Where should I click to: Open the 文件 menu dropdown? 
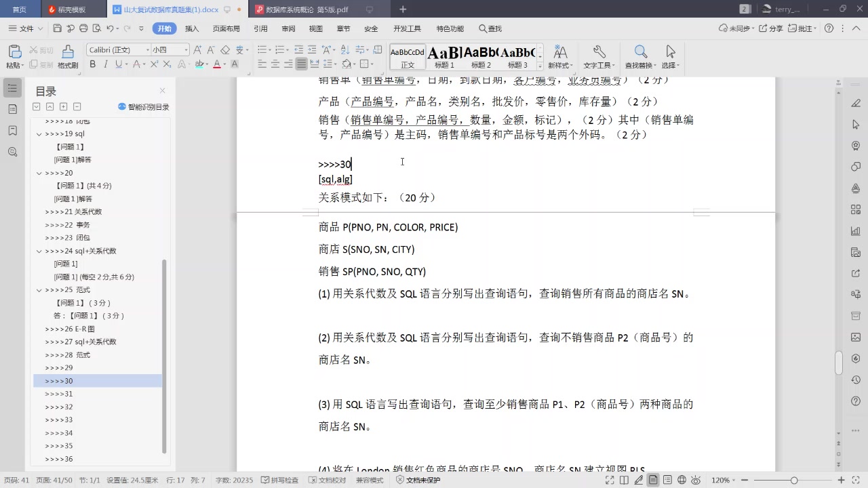[26, 28]
